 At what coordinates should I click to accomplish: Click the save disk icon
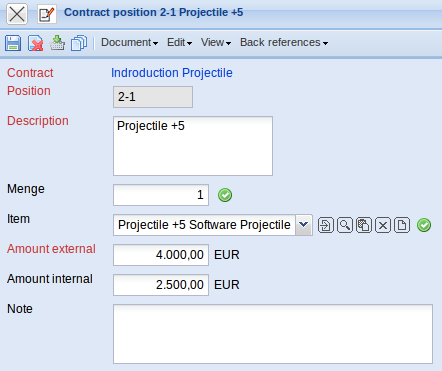(13, 43)
